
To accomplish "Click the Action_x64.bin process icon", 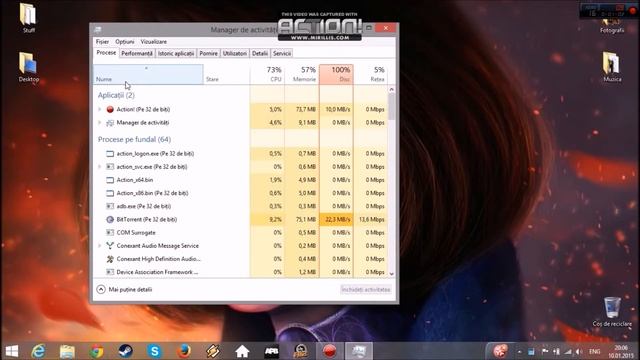I will 110,180.
